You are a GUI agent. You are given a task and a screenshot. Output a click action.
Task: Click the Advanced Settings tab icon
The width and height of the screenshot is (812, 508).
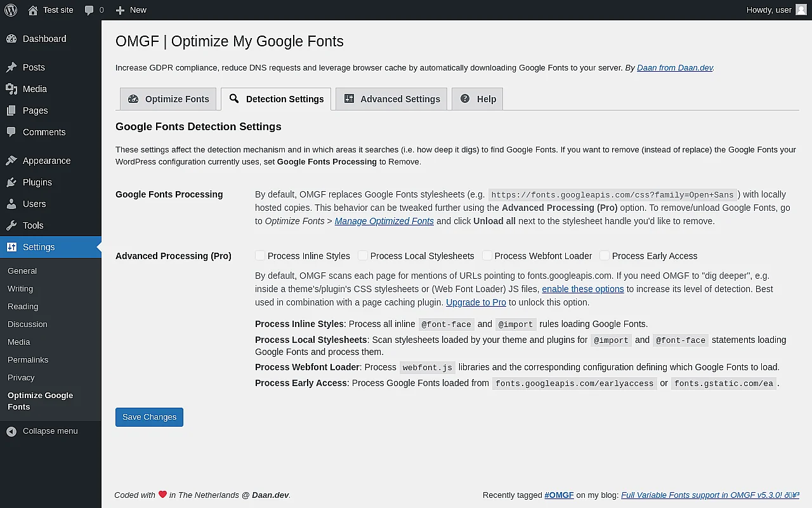349,98
